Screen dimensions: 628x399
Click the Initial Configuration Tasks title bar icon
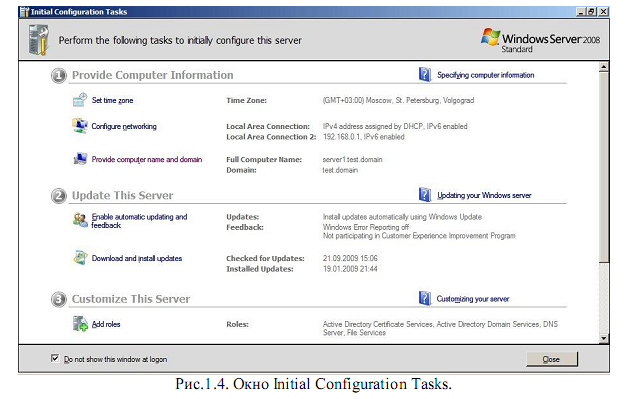coord(25,12)
